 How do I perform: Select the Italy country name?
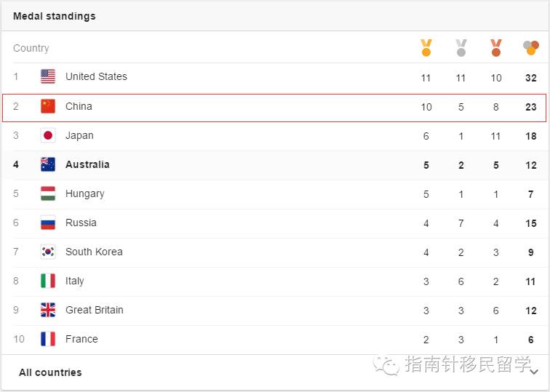(75, 281)
